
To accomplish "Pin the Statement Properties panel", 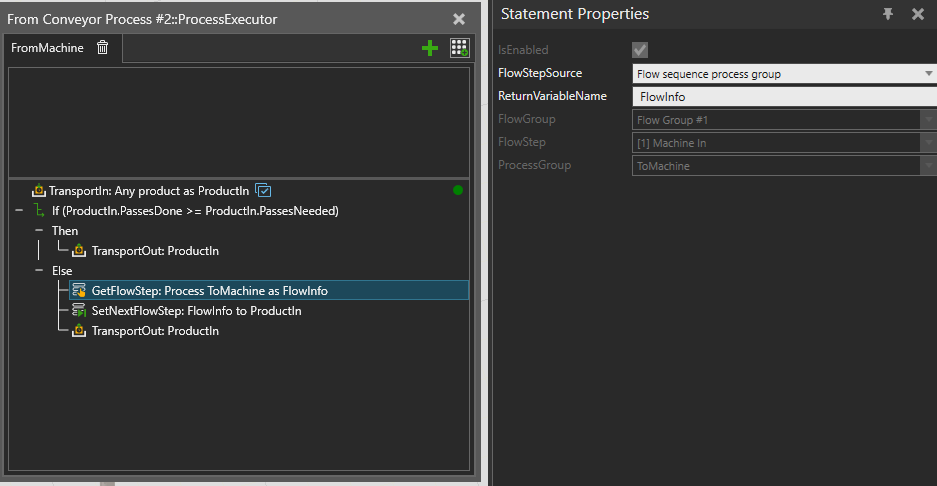I will 888,14.
